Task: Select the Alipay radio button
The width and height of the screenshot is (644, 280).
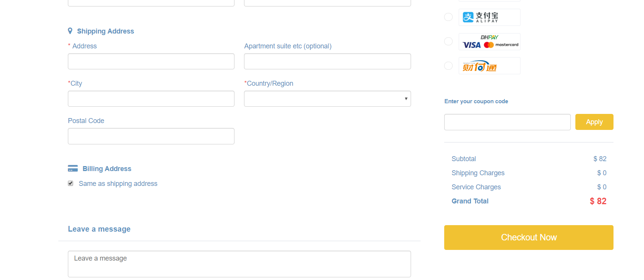Action: [x=448, y=17]
